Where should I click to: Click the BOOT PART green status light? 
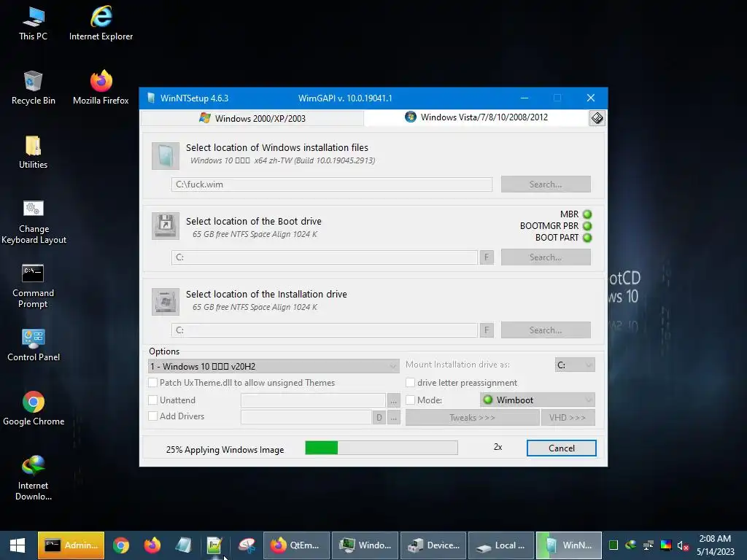(587, 238)
